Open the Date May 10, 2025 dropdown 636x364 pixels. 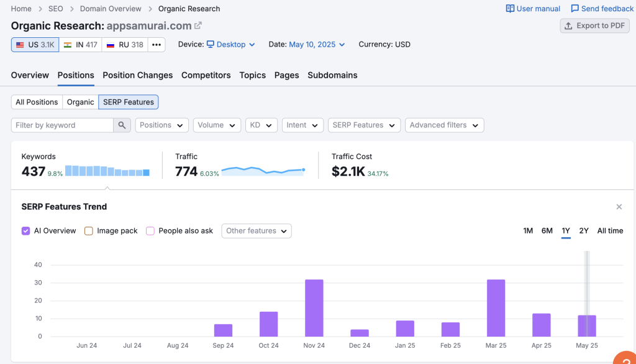[x=317, y=45]
